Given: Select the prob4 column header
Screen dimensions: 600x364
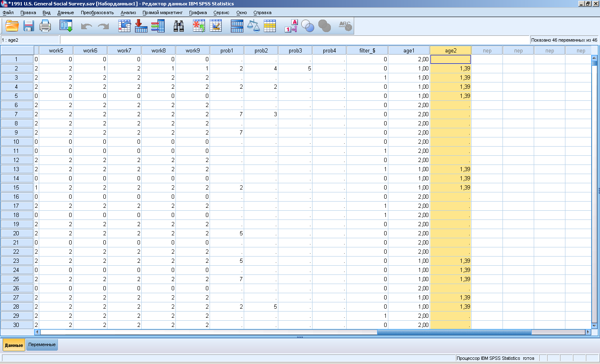Looking at the screenshot, I should tap(329, 50).
